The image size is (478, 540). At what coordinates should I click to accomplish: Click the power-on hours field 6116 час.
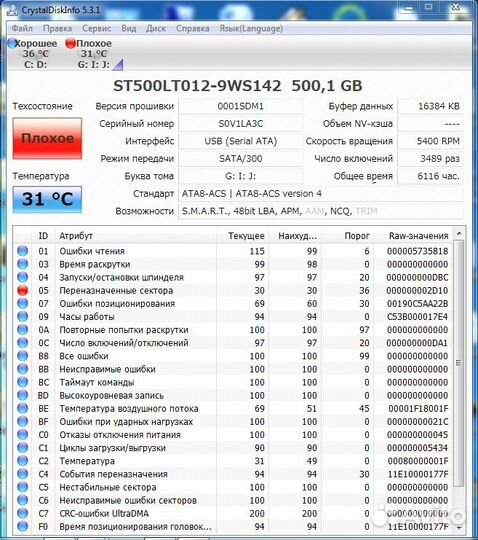[x=430, y=176]
